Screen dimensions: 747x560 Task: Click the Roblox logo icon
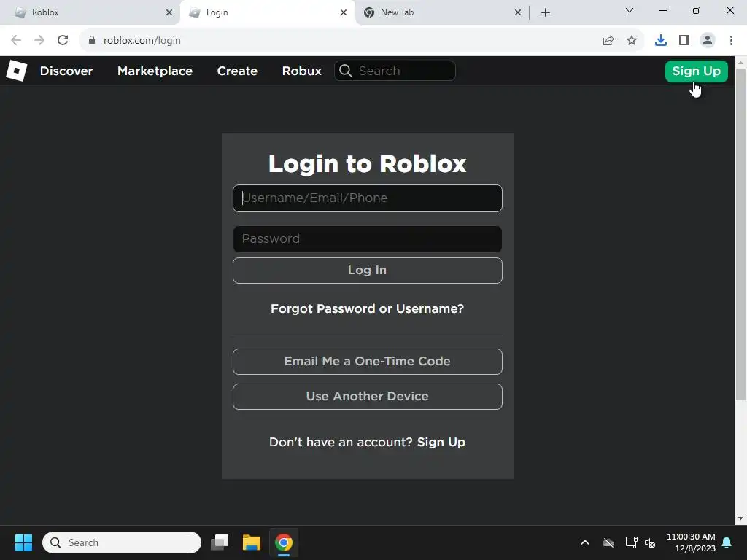click(16, 71)
